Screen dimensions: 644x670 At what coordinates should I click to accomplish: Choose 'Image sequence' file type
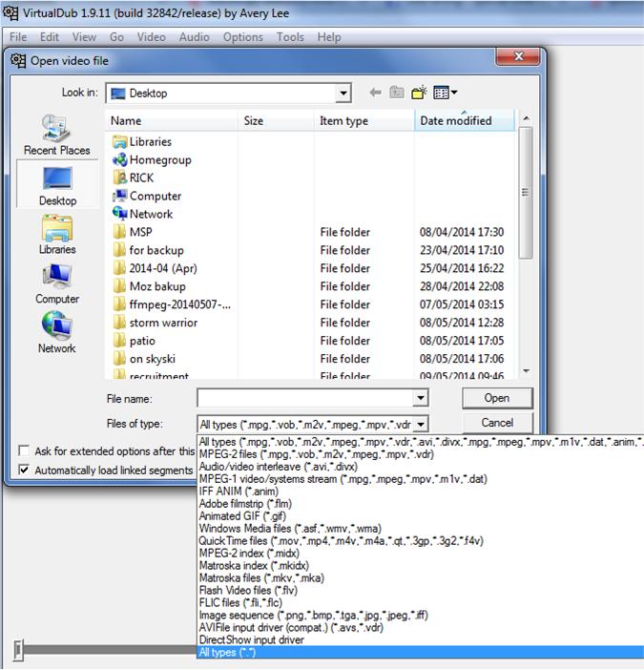click(313, 616)
